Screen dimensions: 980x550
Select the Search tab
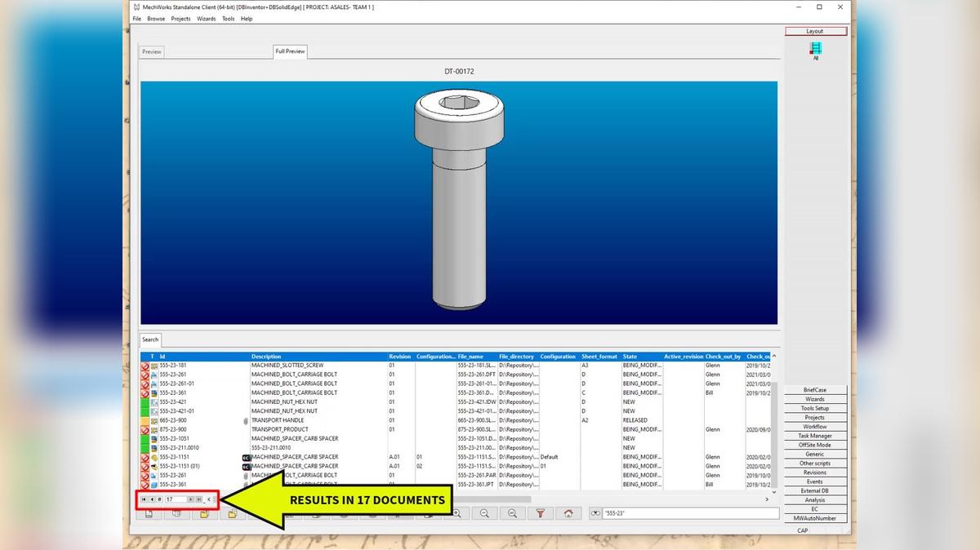pos(150,339)
